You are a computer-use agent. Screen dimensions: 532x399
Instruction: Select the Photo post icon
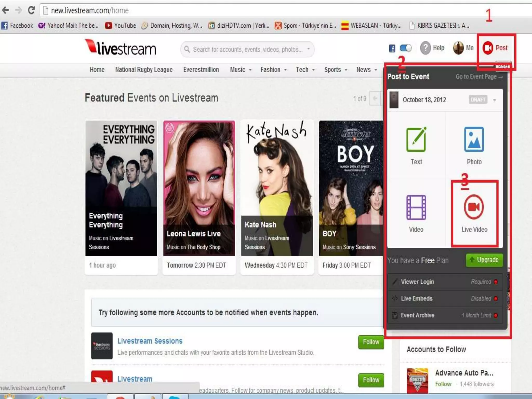(x=474, y=139)
